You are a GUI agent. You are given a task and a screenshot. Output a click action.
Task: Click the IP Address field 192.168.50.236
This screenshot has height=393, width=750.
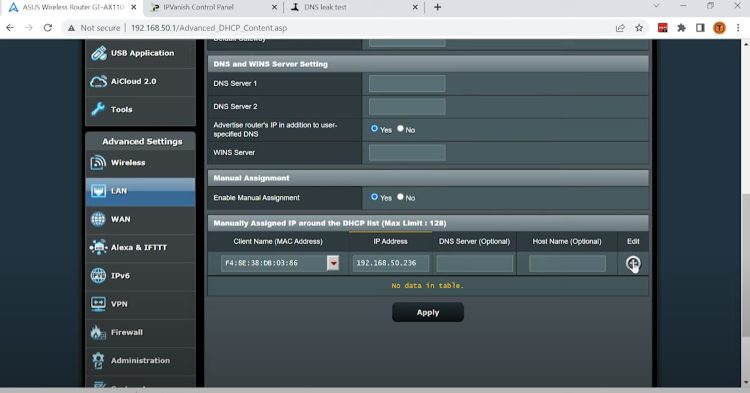[x=391, y=263]
